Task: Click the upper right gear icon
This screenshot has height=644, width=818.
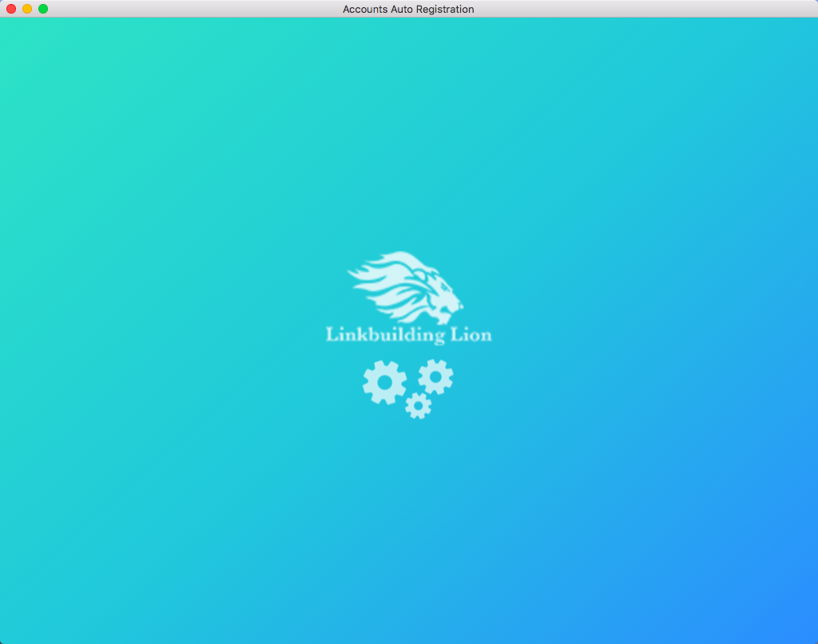Action: [x=435, y=376]
